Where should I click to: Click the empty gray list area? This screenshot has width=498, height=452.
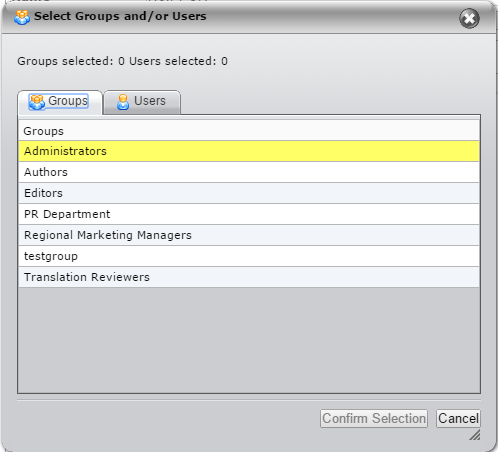(249, 340)
